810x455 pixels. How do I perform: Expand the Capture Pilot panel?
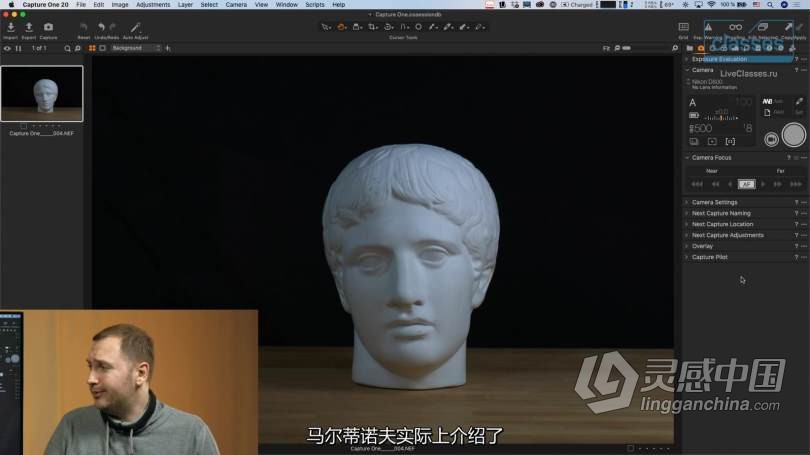point(687,257)
